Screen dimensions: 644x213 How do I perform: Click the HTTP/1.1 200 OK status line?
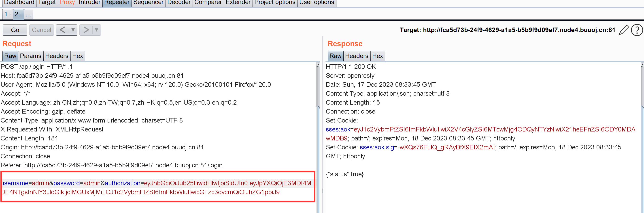pos(351,67)
